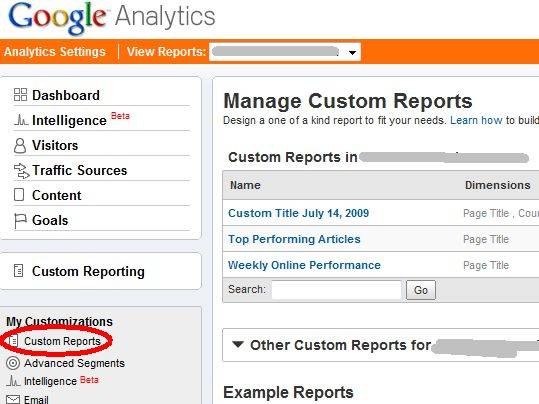Collapse the Other Custom Reports section
This screenshot has height=404, width=539.
click(238, 344)
